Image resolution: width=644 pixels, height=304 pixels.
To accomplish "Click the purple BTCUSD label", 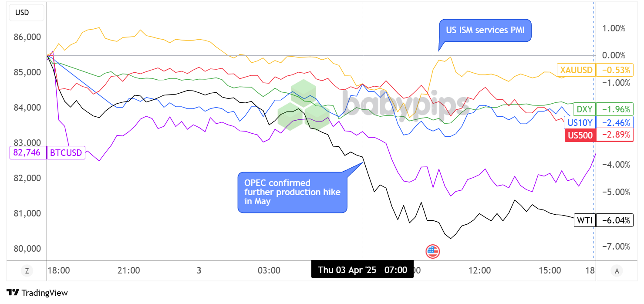I will click(66, 152).
